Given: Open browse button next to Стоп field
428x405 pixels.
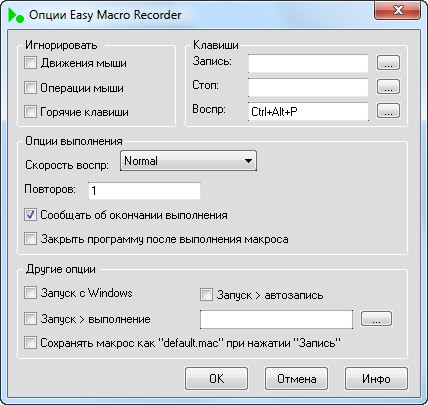Looking at the screenshot, I should 388,87.
